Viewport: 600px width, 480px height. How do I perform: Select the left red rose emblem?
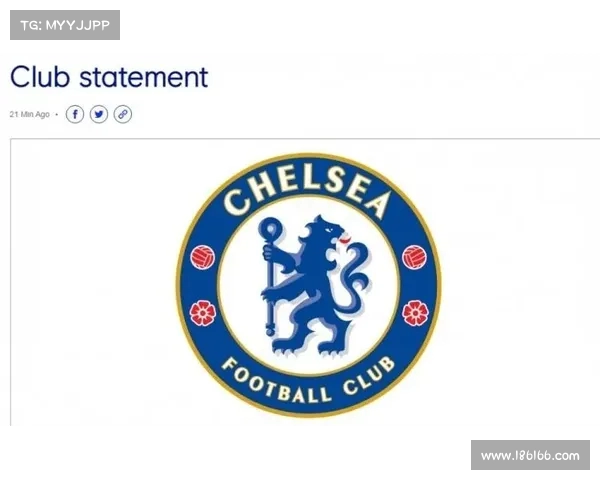203,313
